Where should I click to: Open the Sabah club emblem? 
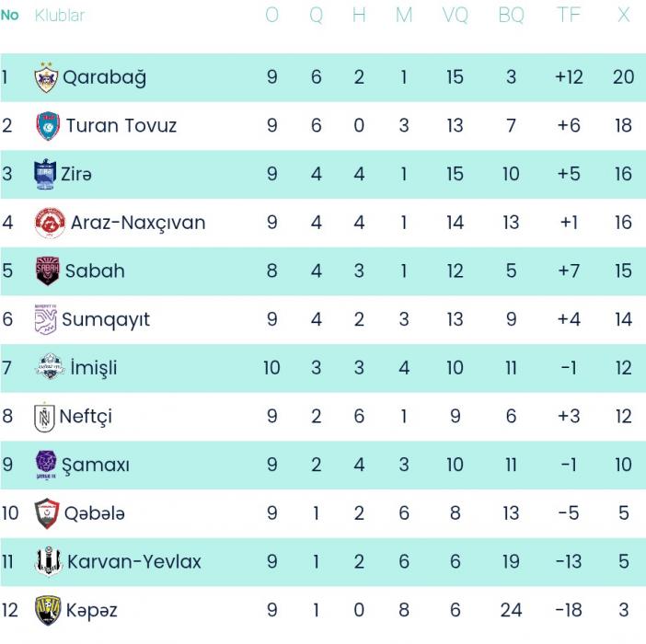[x=47, y=271]
